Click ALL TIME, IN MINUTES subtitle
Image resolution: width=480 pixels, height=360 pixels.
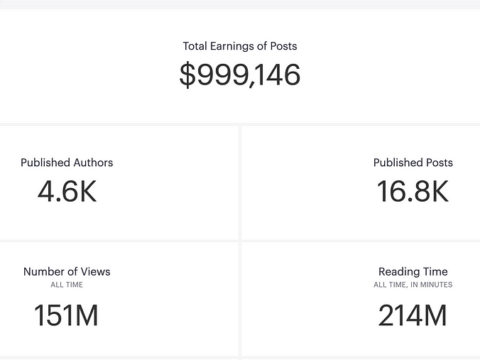pos(413,285)
